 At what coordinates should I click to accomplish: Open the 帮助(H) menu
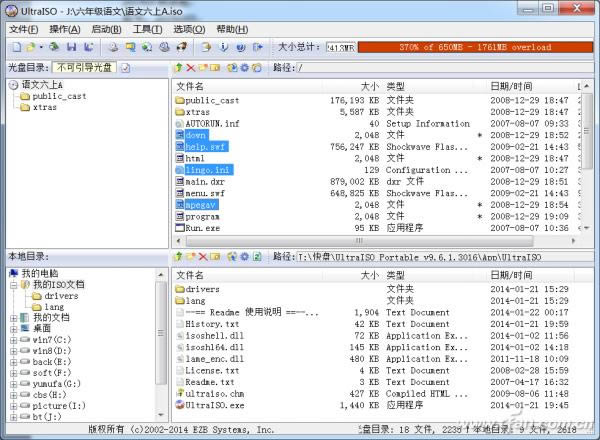232,29
